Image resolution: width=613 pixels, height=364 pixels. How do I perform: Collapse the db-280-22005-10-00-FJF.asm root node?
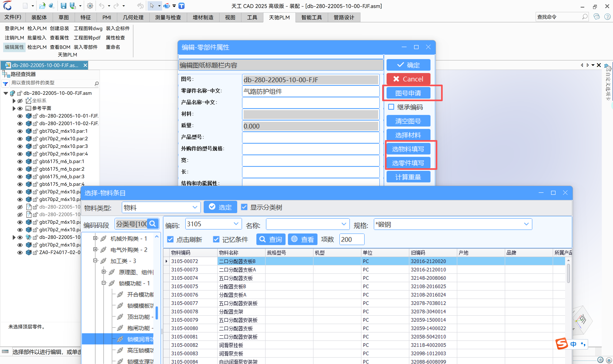6,93
